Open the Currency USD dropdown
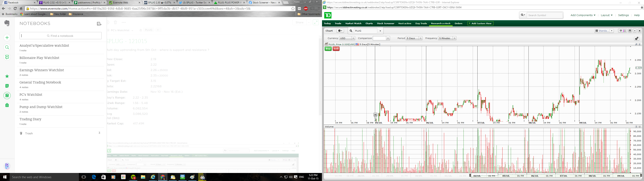644x181 pixels. [347, 38]
